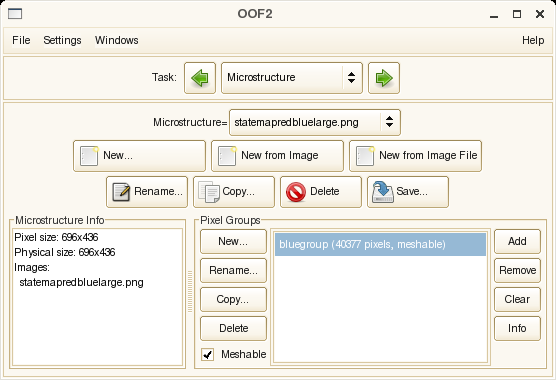Uncheck the Meshable checkbox
This screenshot has height=380, width=556.
click(x=207, y=354)
